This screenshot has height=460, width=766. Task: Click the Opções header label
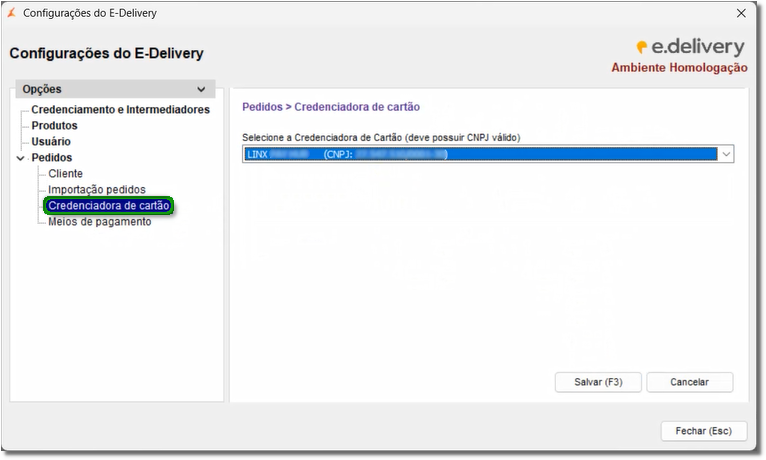coord(42,89)
